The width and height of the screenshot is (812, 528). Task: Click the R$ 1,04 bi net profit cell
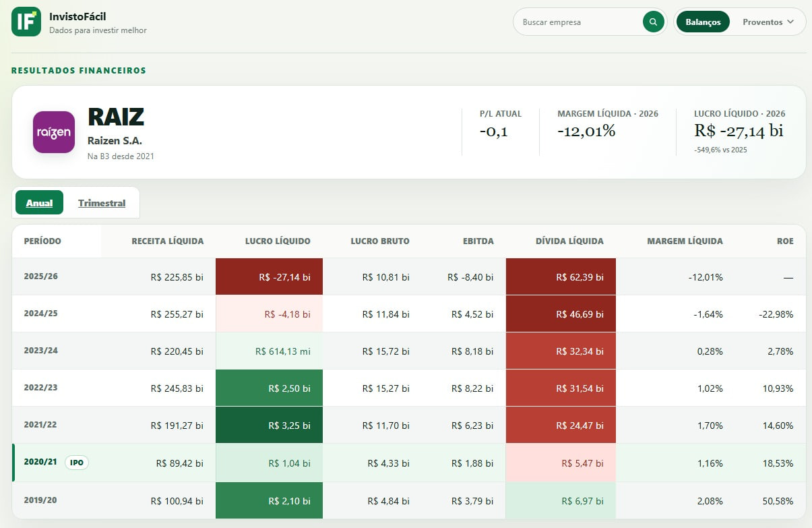tap(269, 463)
